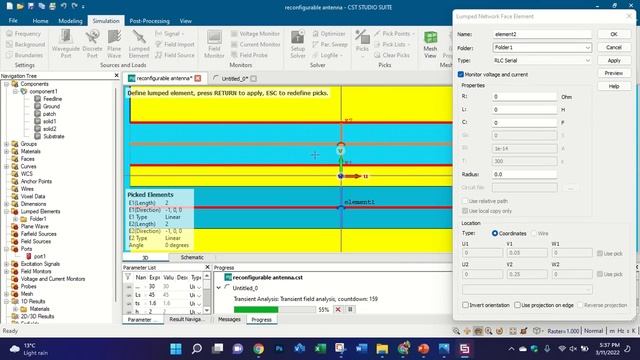
Task: Click the Save icon in quick access toolbar
Action: tap(31, 6)
